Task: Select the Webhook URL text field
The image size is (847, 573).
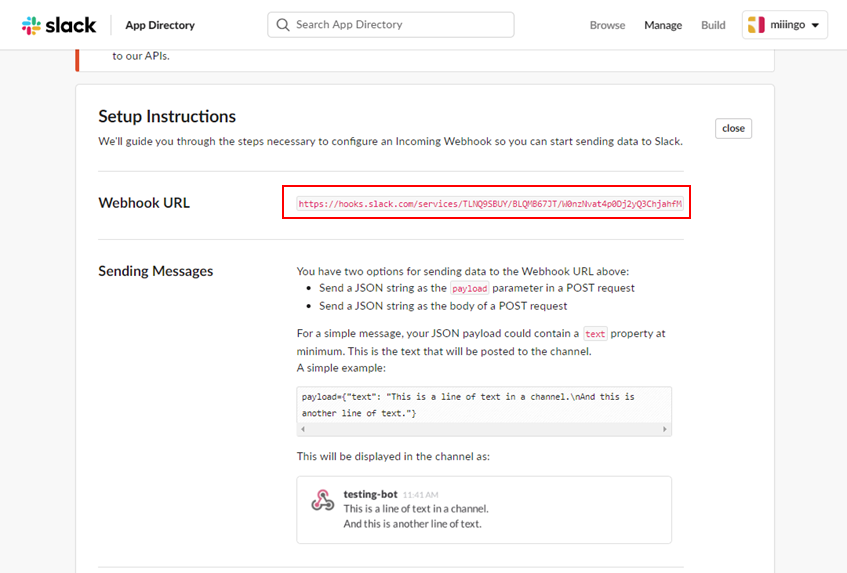Action: pos(489,204)
